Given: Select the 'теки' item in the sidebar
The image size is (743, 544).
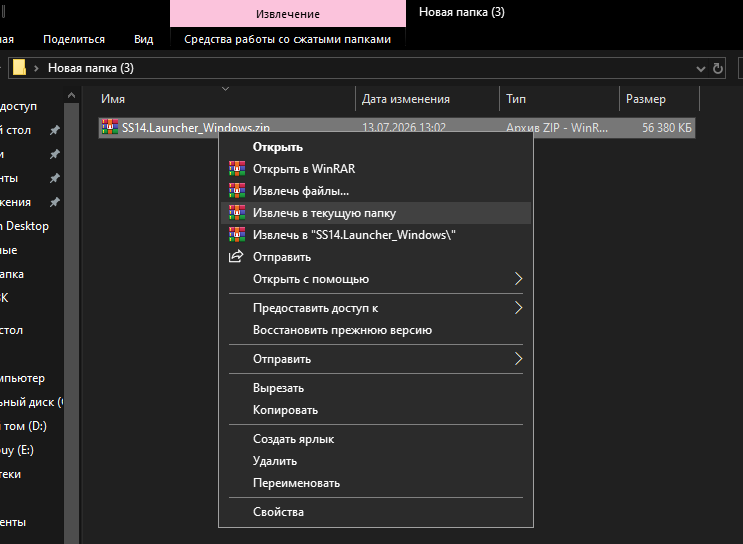Looking at the screenshot, I should coord(10,474).
